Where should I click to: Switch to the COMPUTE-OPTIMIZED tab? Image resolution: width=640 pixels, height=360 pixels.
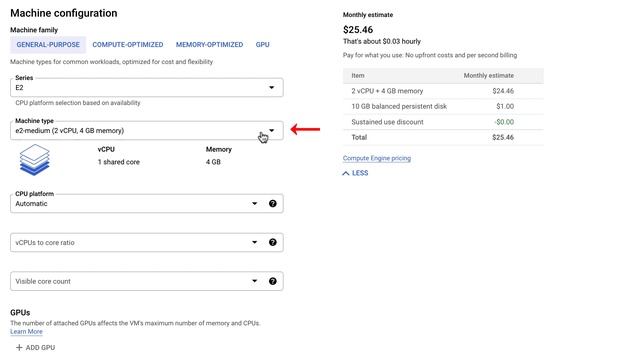(128, 45)
